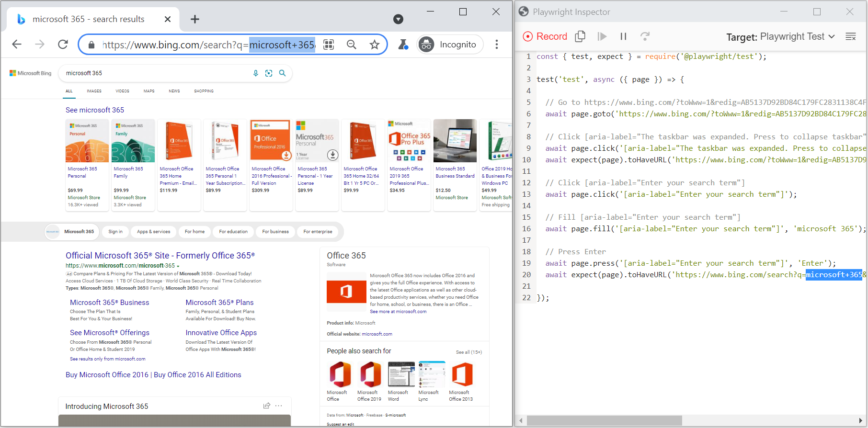This screenshot has width=868, height=428.
Task: Click the For home chip
Action: click(x=194, y=232)
